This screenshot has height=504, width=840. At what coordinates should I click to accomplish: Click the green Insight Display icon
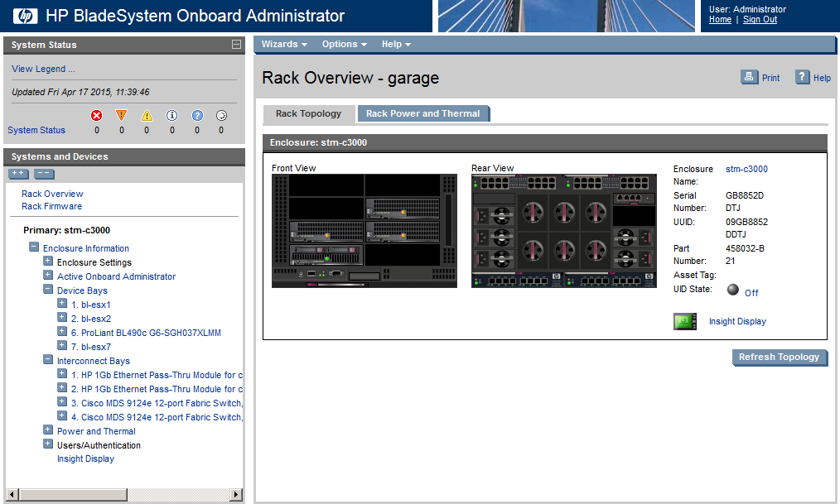684,321
